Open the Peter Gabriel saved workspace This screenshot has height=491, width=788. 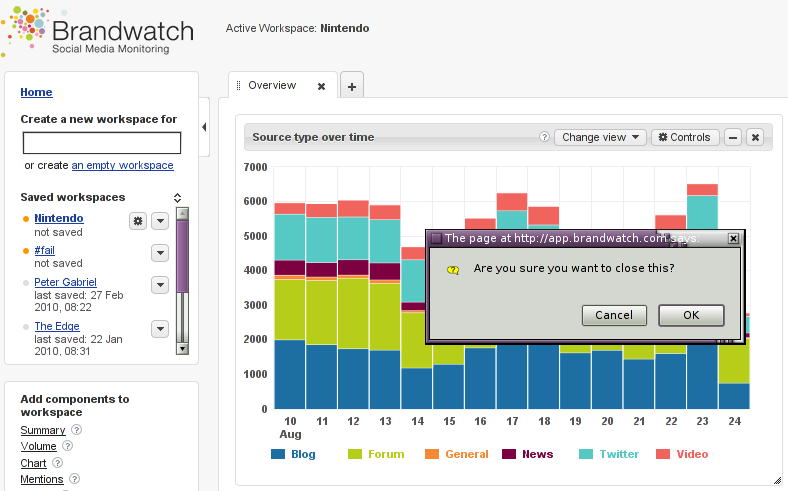[65, 282]
